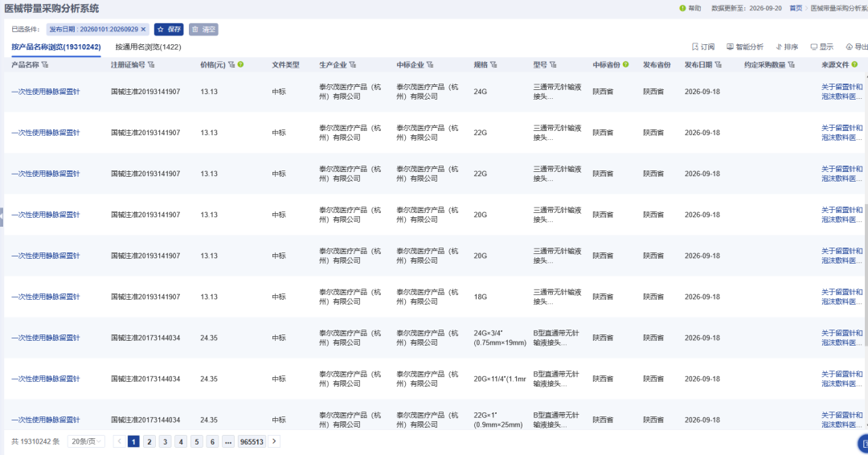Jump to page 3
Screen dimensions: 868x455
tap(165, 441)
